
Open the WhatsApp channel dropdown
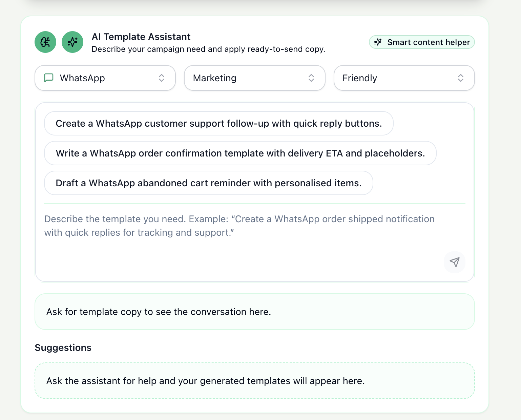pyautogui.click(x=105, y=78)
